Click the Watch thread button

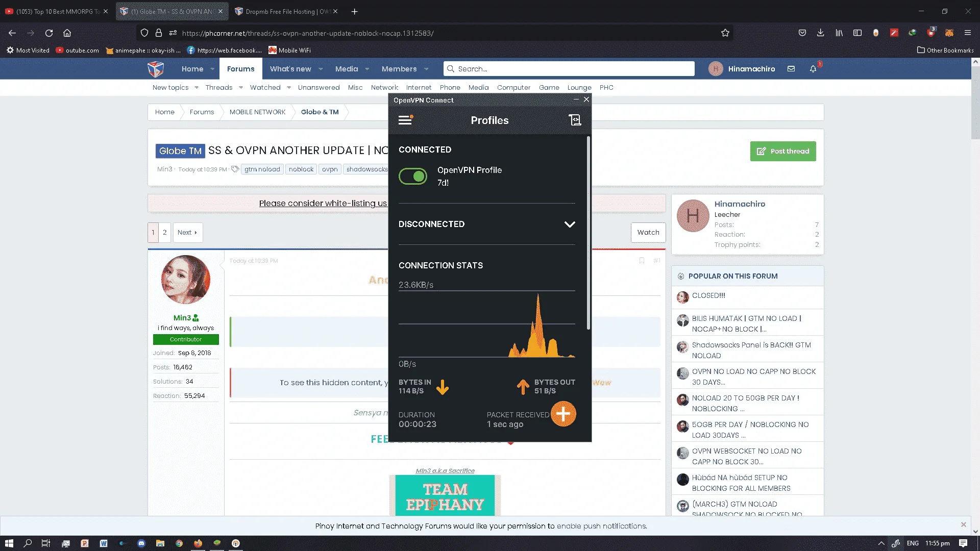pos(648,232)
